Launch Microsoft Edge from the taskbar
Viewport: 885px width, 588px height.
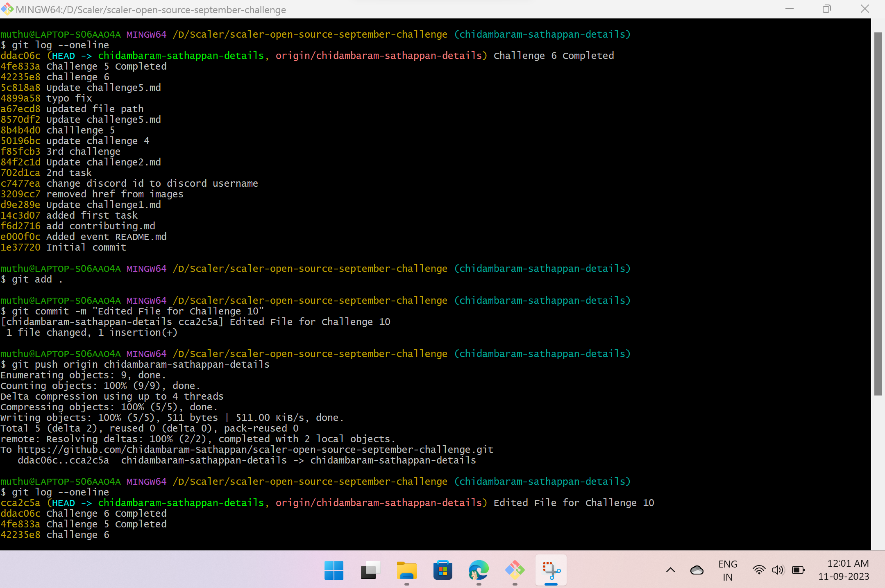click(x=479, y=570)
